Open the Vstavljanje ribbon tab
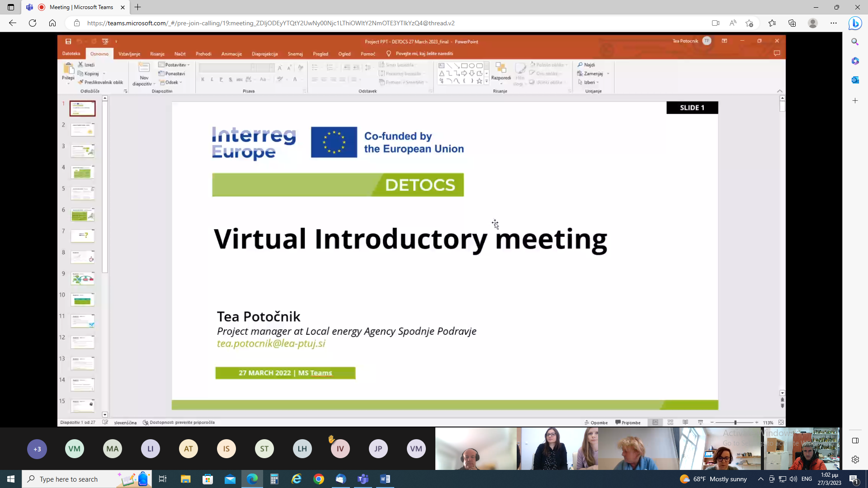 click(x=129, y=54)
